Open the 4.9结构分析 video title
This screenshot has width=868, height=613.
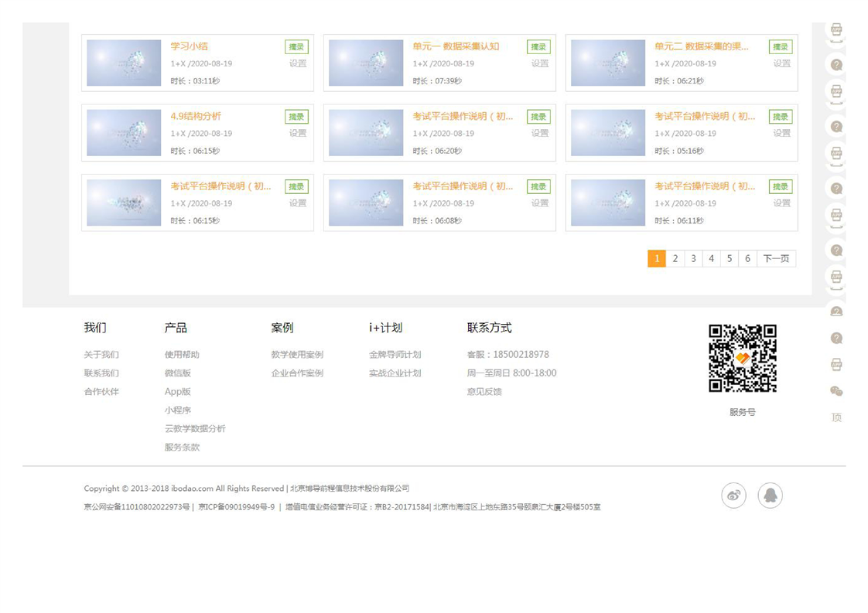(196, 117)
